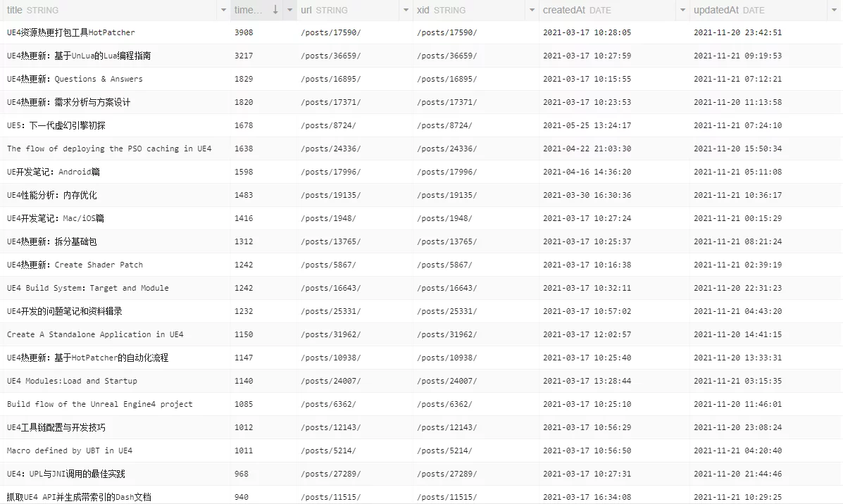
Task: Open the title column dropdown arrow
Action: 223,11
